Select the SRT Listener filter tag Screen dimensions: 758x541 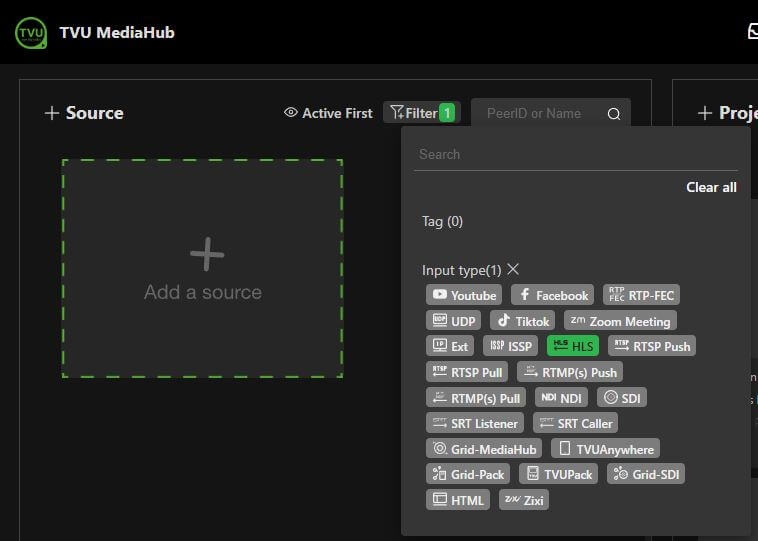(474, 423)
